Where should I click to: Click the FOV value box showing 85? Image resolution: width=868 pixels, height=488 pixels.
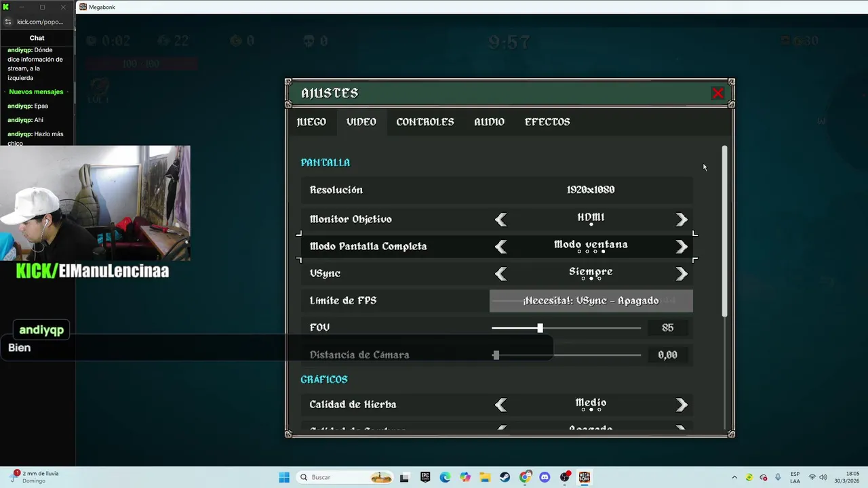coord(667,328)
